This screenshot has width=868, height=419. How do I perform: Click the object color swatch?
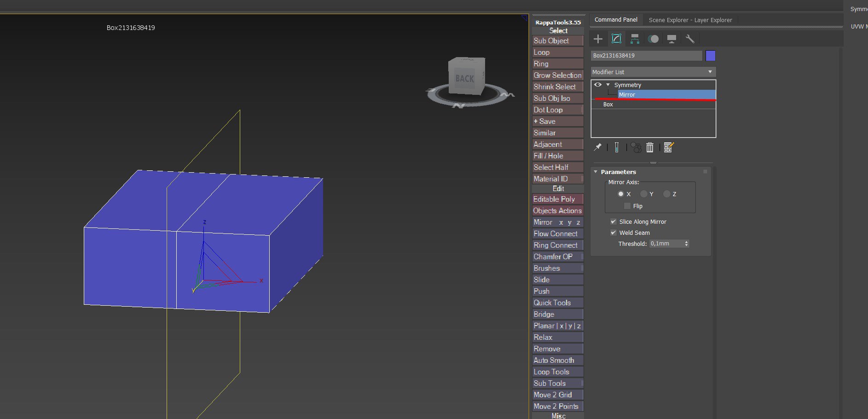pyautogui.click(x=711, y=56)
